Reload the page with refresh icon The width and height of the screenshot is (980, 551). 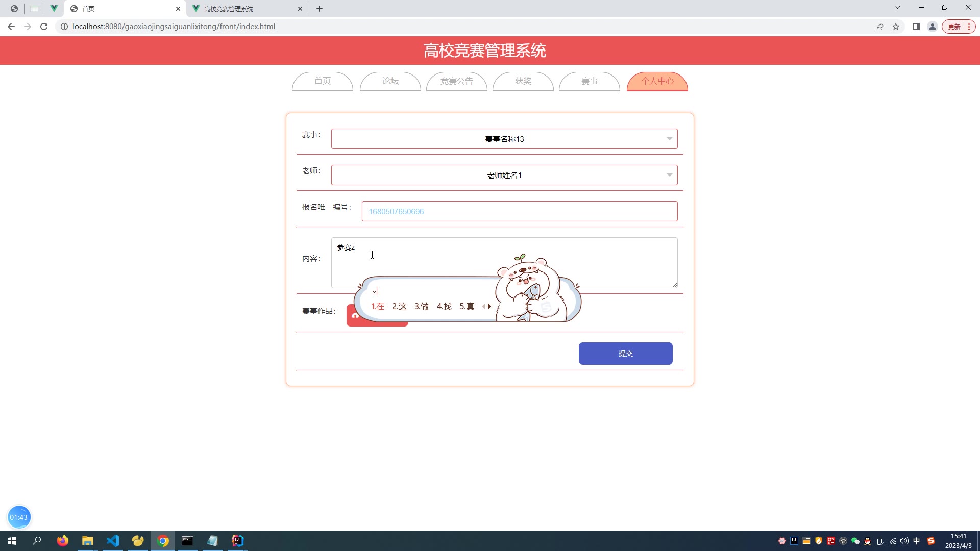point(44,27)
